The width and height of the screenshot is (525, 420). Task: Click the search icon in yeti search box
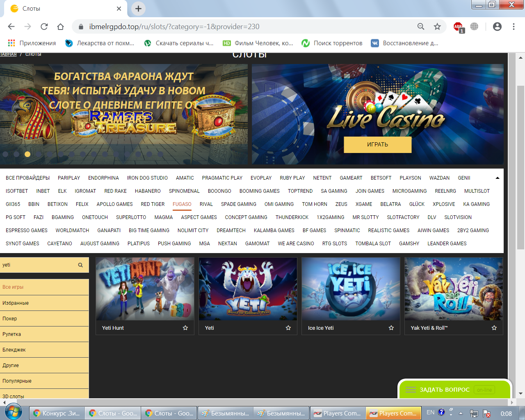[x=80, y=265]
